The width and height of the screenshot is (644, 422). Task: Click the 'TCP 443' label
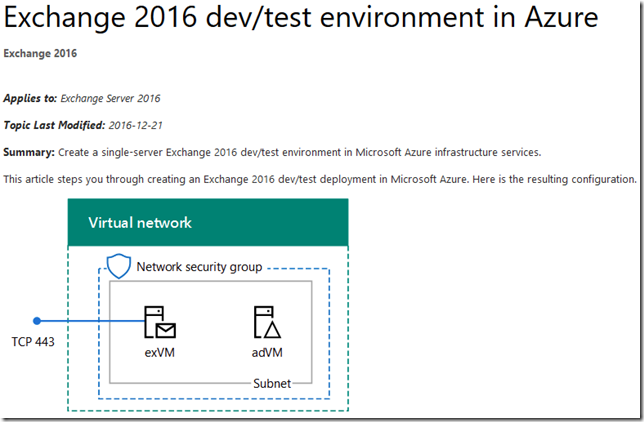click(x=33, y=342)
